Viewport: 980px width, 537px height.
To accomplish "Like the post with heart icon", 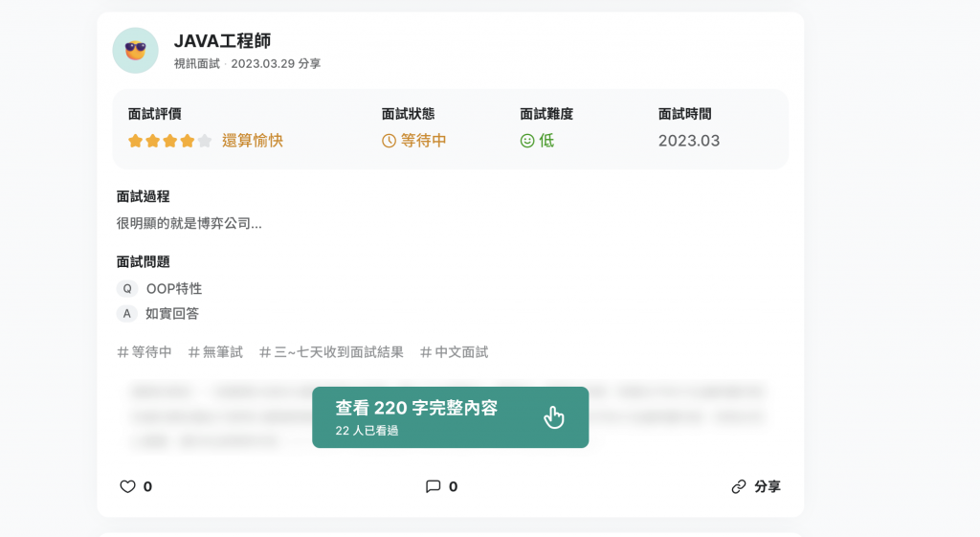I will point(127,486).
